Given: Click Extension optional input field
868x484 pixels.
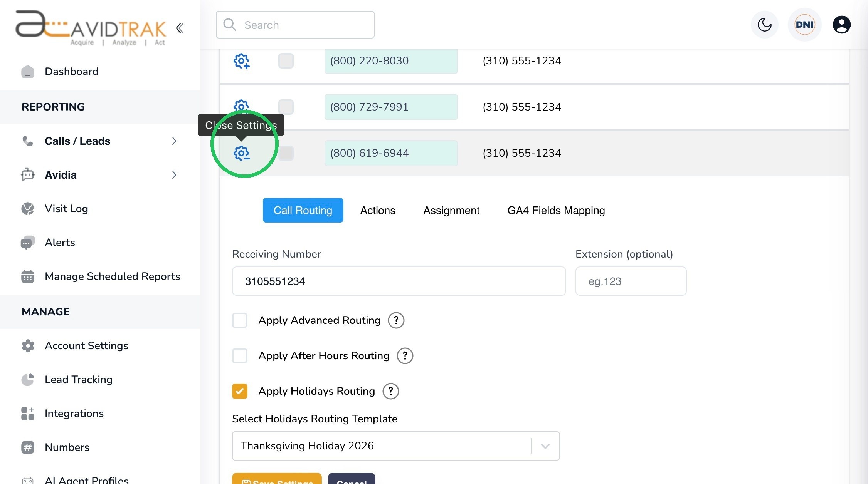Looking at the screenshot, I should [x=631, y=281].
